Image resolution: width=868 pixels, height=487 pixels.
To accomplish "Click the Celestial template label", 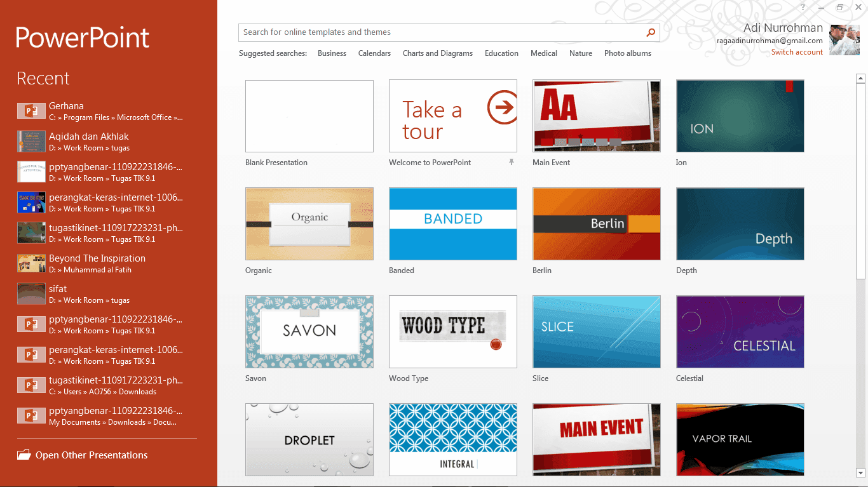I will tap(689, 378).
